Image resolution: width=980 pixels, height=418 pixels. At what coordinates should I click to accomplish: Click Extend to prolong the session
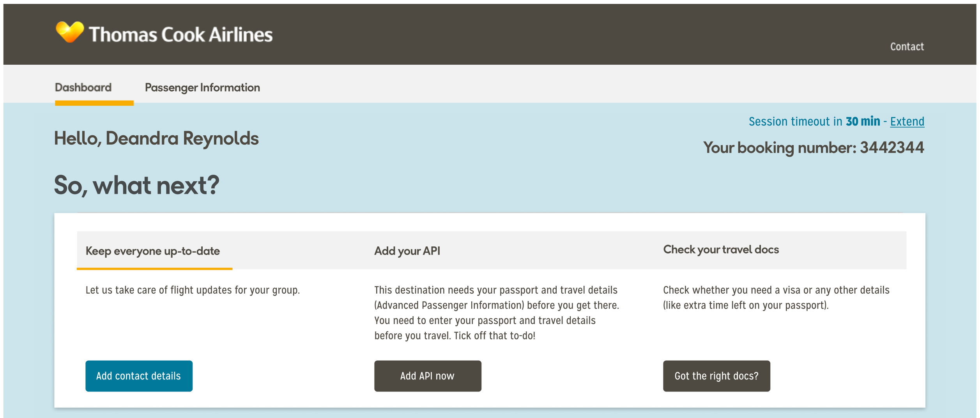pos(907,122)
